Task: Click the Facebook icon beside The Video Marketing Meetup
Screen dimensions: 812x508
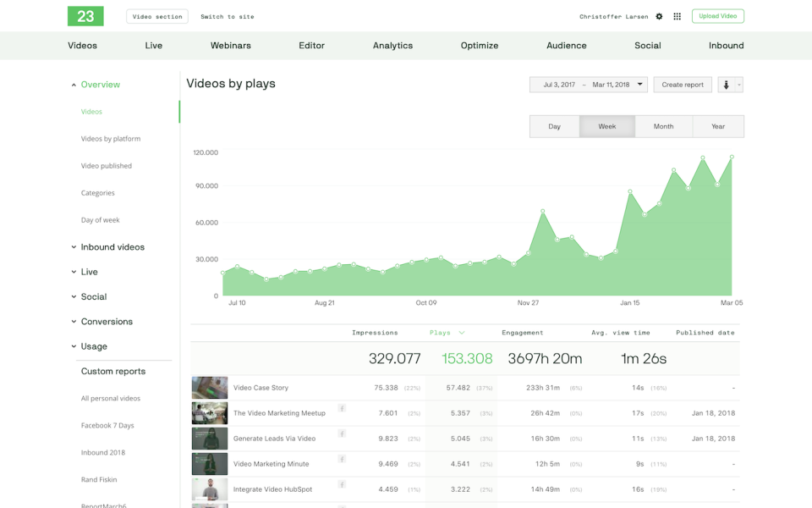Action: coord(342,408)
